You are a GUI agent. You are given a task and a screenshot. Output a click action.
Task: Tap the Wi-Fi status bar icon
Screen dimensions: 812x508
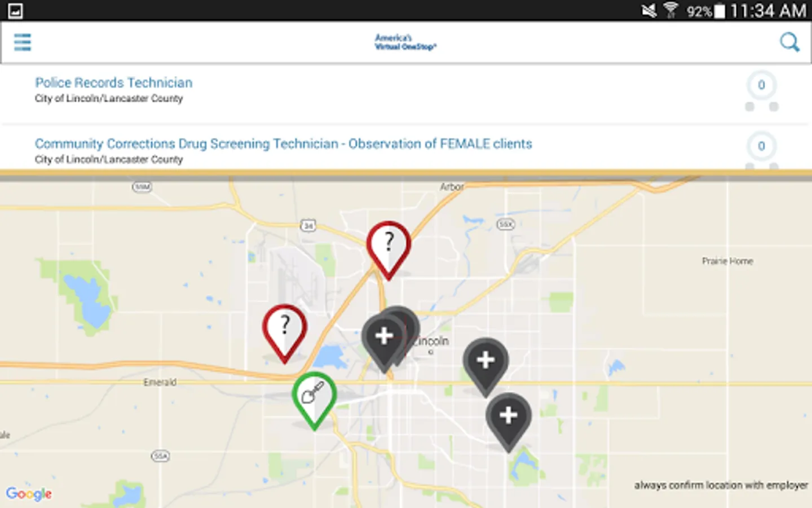670,11
